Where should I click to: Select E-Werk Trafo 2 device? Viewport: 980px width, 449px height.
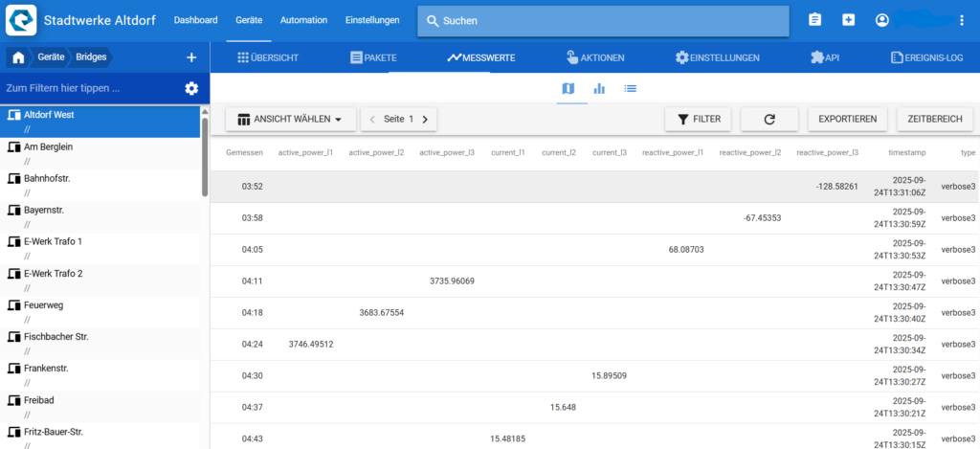(100, 280)
